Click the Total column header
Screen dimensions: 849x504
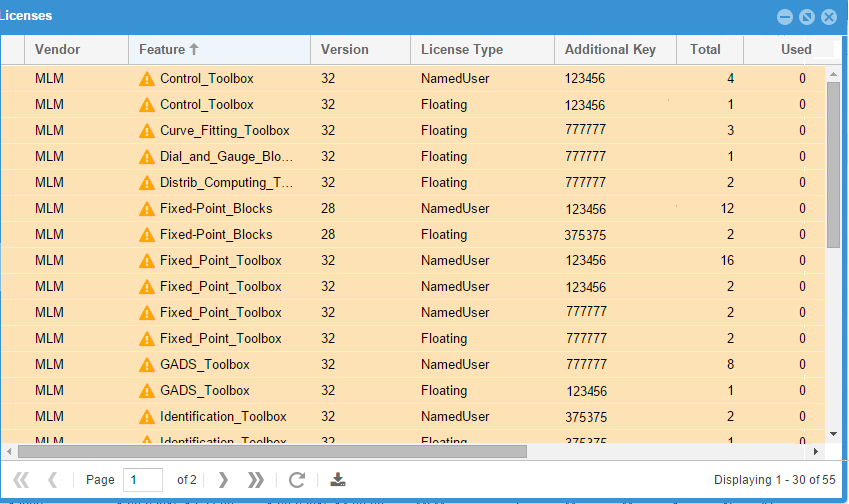tap(705, 49)
